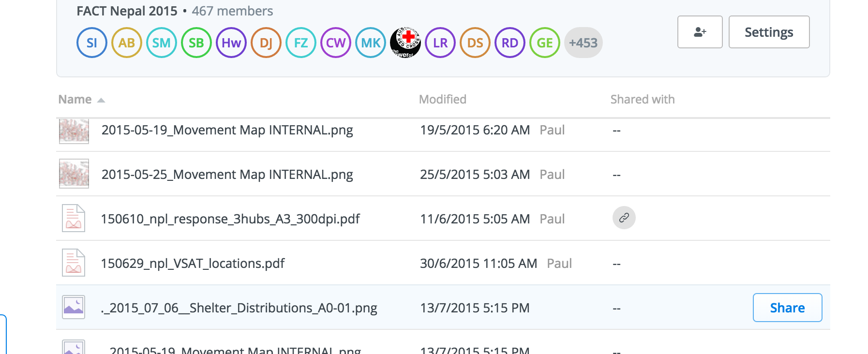Click the MK member avatar

pyautogui.click(x=371, y=43)
